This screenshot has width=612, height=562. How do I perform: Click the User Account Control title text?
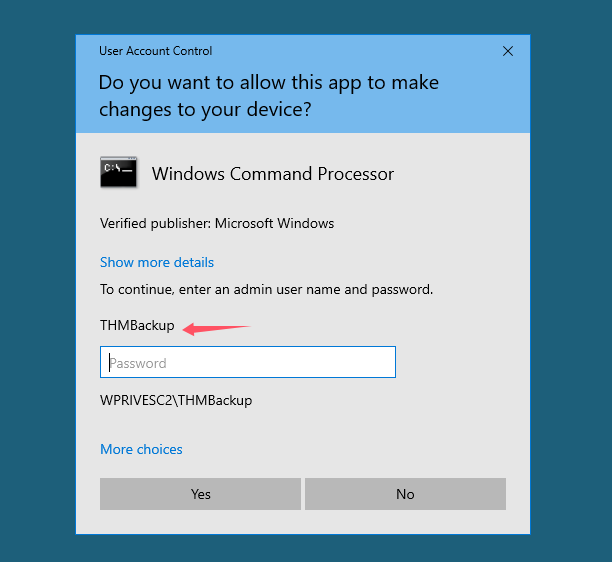155,51
